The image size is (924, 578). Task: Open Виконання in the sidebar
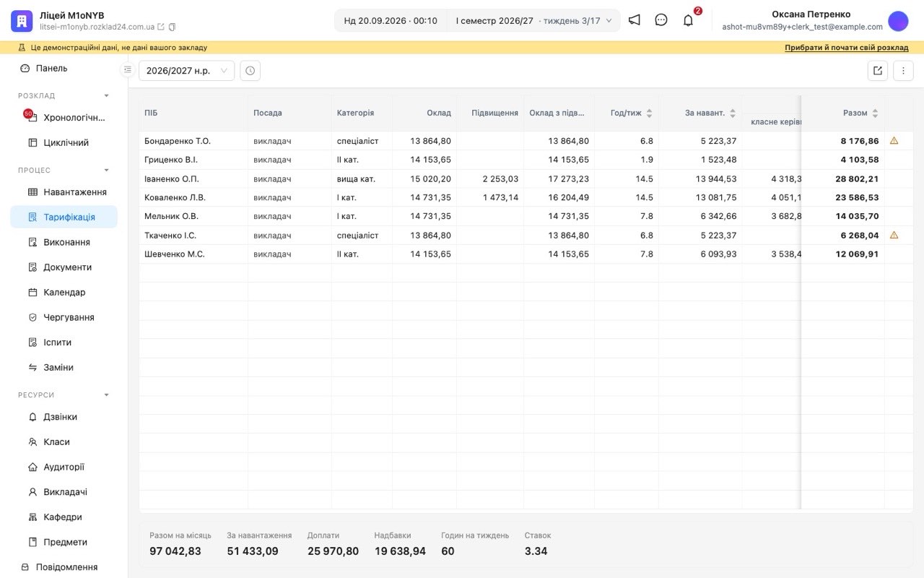(64, 242)
